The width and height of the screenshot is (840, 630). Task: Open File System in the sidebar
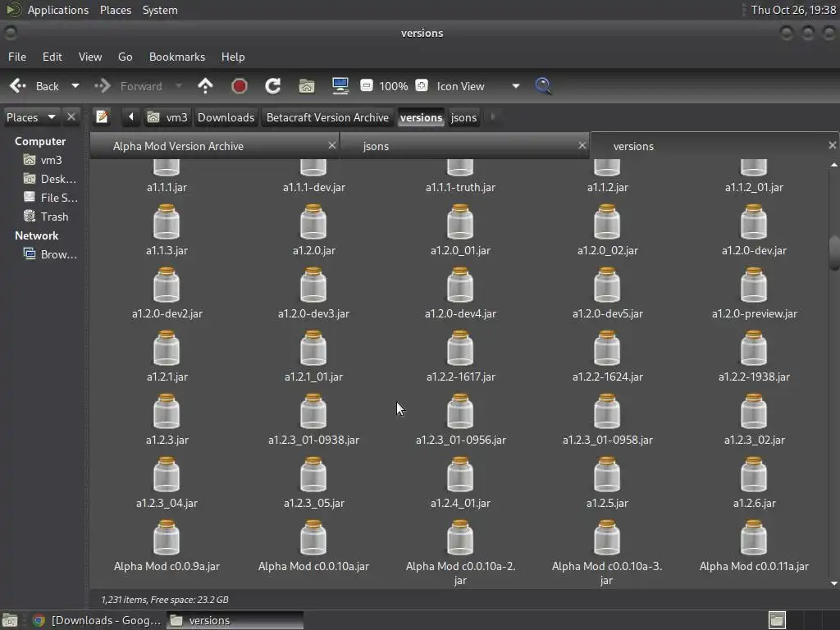coord(50,198)
